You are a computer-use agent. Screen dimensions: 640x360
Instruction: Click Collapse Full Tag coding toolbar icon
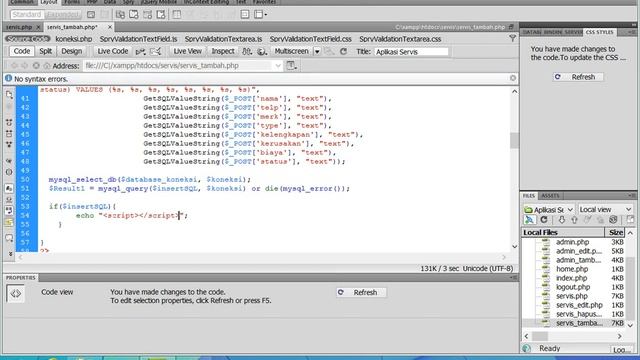9,122
